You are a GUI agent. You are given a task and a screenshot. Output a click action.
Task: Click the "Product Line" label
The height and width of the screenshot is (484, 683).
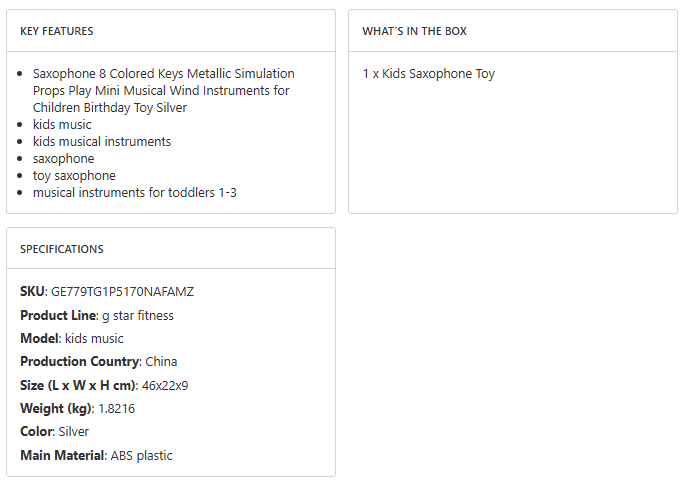click(57, 316)
